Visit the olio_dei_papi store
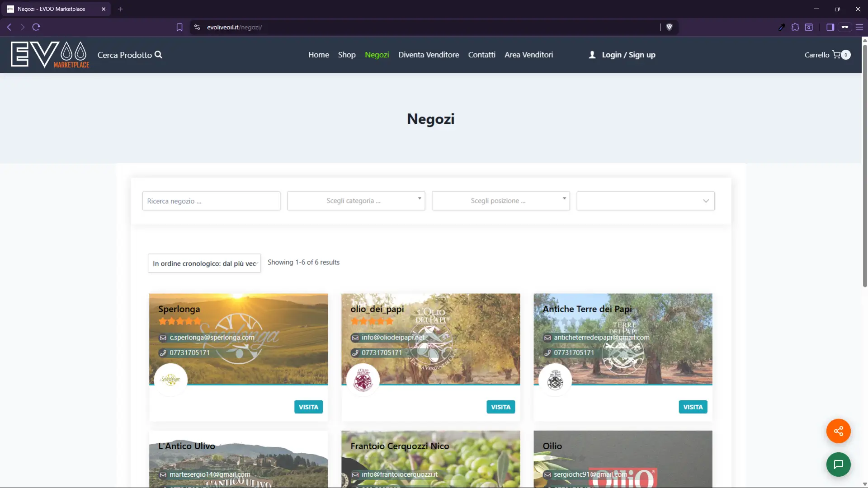868x488 pixels. click(x=500, y=407)
